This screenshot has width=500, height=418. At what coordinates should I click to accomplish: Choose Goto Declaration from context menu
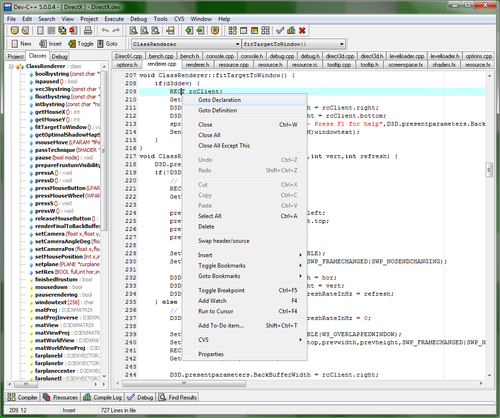tap(245, 100)
